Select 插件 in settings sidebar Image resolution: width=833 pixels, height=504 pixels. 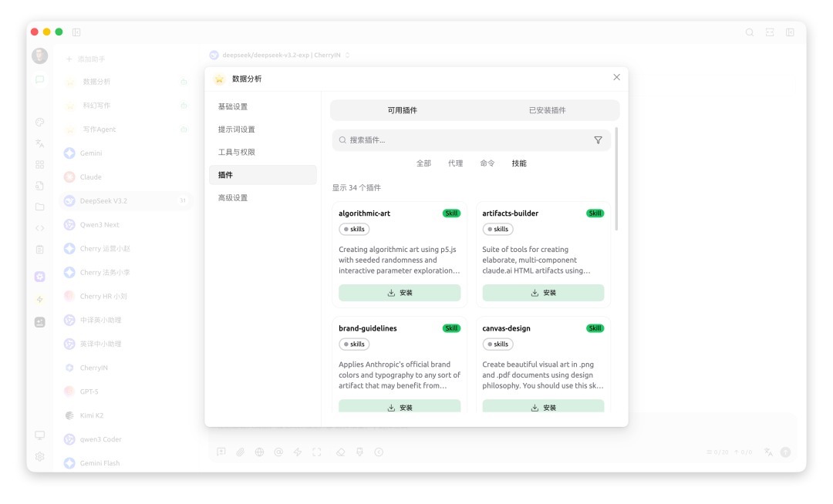[x=263, y=175]
